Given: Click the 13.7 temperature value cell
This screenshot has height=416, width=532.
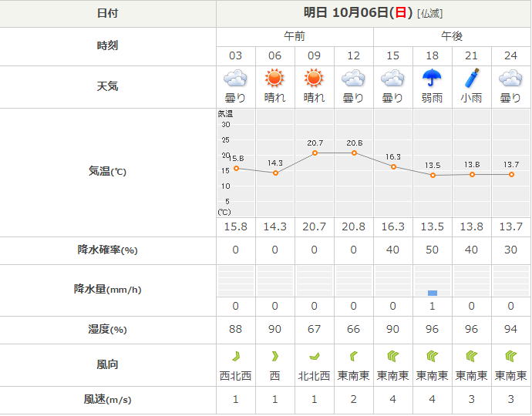Looking at the screenshot, I should pos(511,226).
